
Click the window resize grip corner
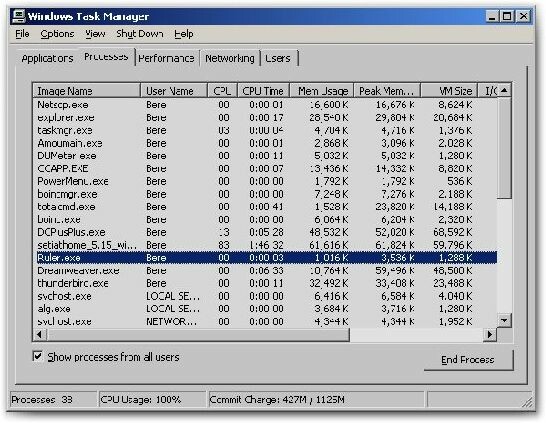click(x=527, y=402)
